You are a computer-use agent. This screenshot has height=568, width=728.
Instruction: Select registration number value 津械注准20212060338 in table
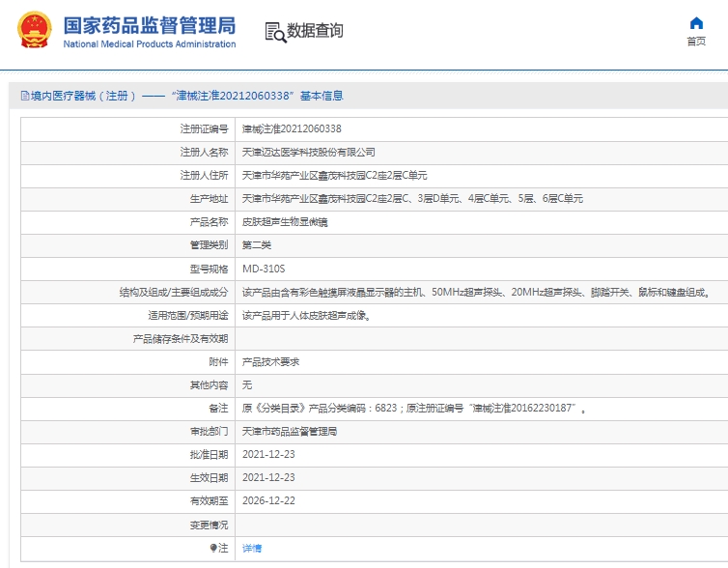tap(292, 128)
